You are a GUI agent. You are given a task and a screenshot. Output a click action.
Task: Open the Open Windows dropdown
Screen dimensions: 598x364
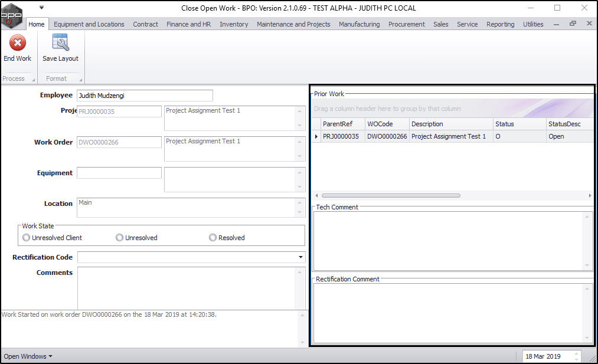[x=28, y=356]
